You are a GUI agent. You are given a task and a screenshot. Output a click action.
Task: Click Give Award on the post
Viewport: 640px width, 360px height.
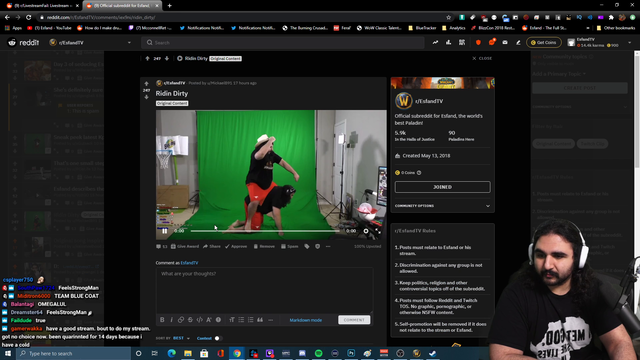(185, 247)
